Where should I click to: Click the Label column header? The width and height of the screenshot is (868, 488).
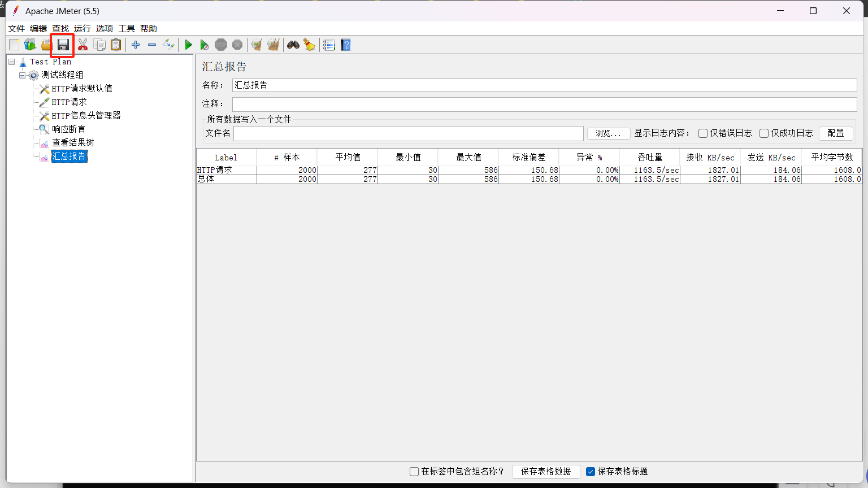[226, 158]
